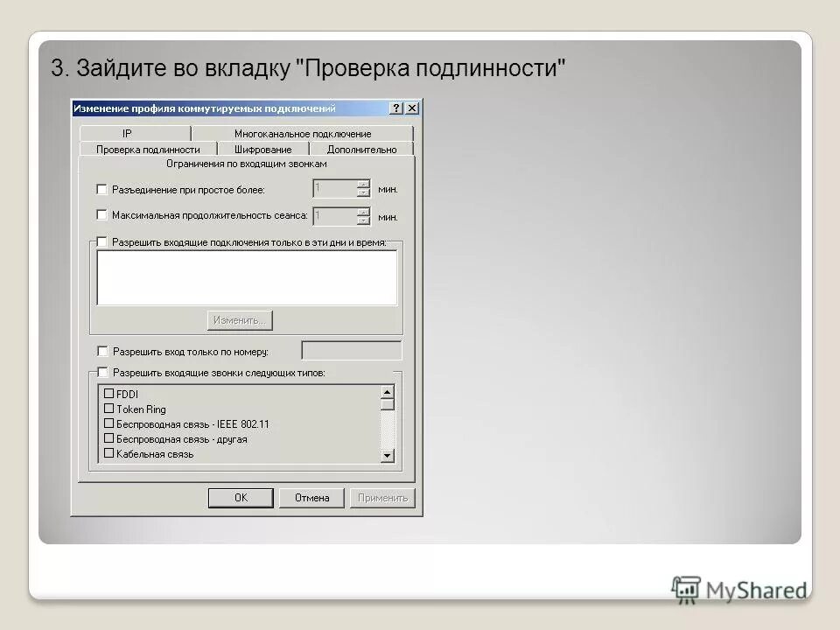The image size is (840, 630).
Task: Click the scrollbar down arrow in the call types list
Action: pyautogui.click(x=385, y=455)
